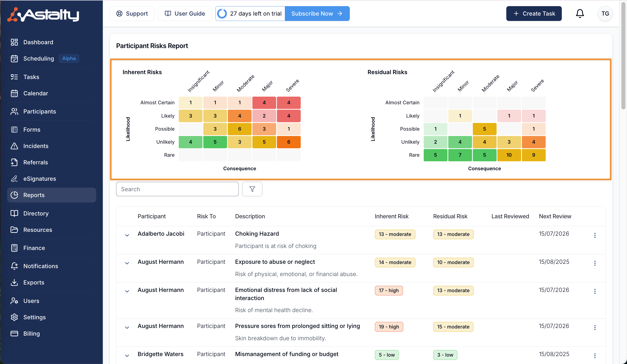Select the Unlikely Severe inherent risk cell
Viewport: 627px width, 364px height.
[288, 142]
